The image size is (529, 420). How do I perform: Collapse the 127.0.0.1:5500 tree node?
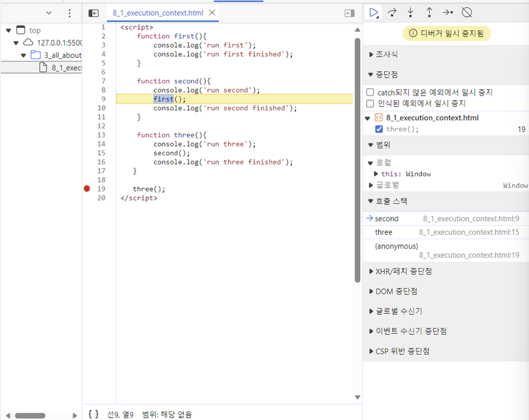16,43
